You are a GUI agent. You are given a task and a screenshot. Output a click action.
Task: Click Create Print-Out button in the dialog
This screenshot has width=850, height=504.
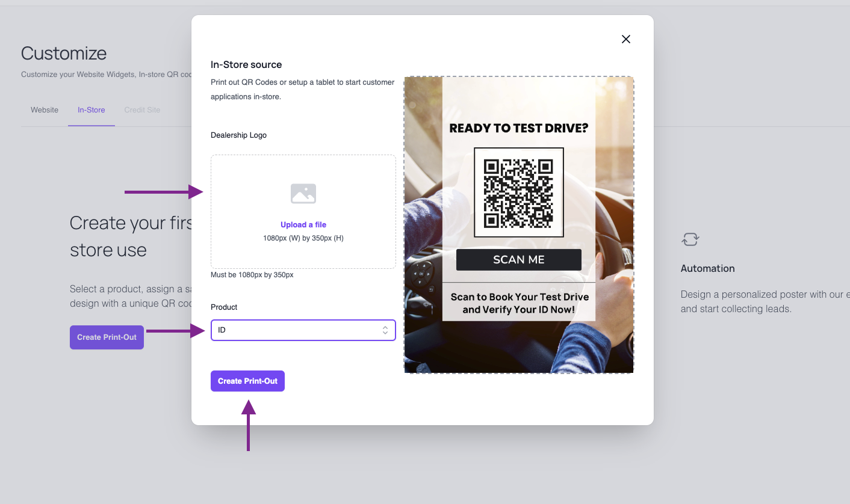pos(247,381)
